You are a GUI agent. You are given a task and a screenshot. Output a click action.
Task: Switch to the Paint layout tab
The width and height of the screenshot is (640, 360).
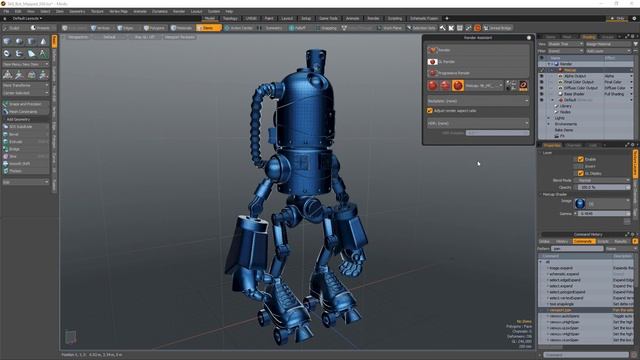coord(269,18)
